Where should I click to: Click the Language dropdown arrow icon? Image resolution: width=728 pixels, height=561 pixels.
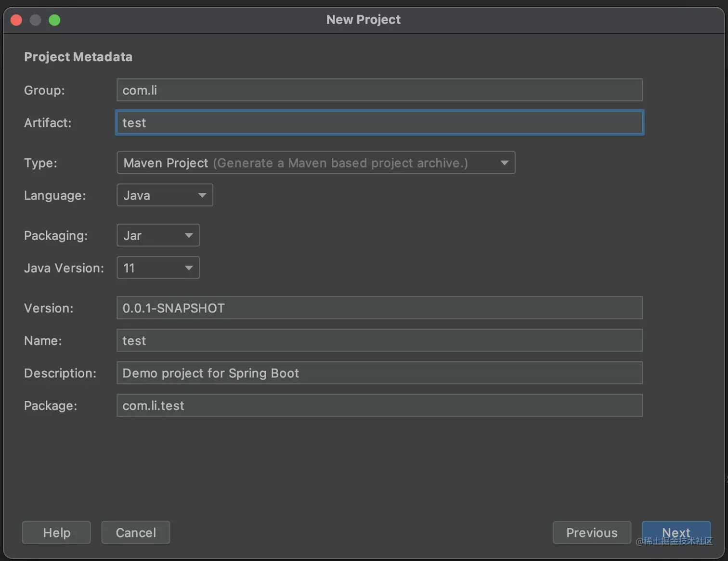pos(202,195)
